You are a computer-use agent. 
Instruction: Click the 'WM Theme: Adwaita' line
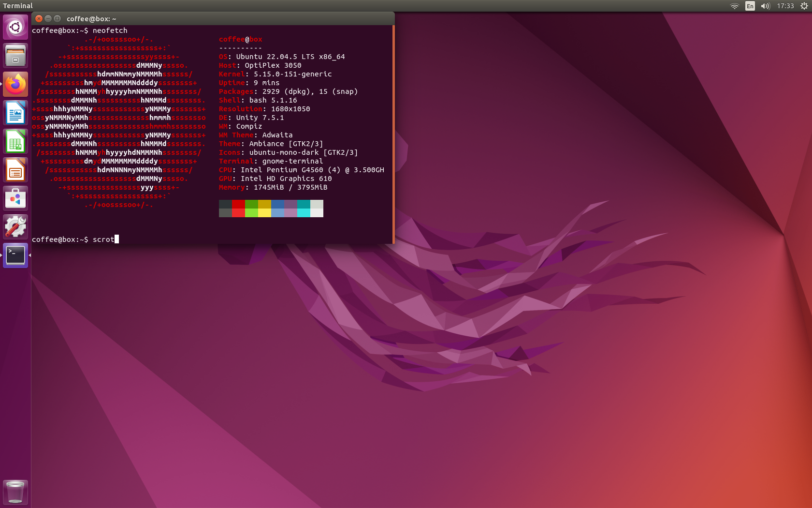[x=256, y=135]
